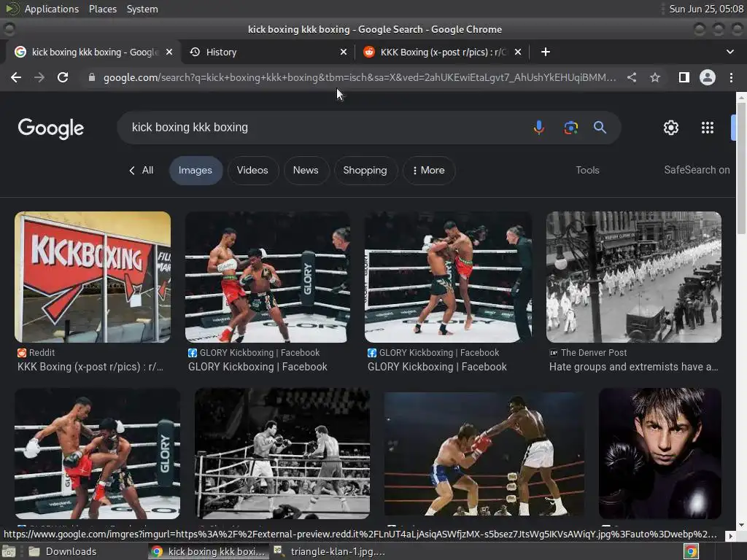This screenshot has height=560, width=747.
Task: Select the News filter
Action: click(x=306, y=170)
